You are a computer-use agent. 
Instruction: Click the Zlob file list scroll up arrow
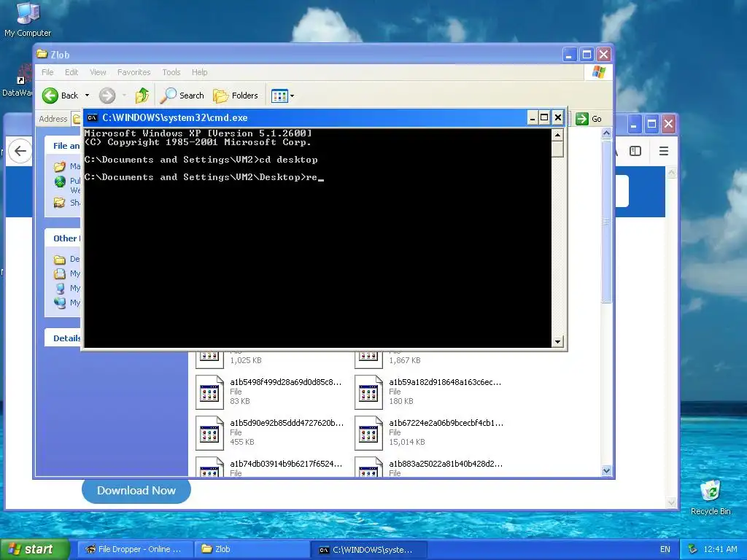click(x=606, y=133)
